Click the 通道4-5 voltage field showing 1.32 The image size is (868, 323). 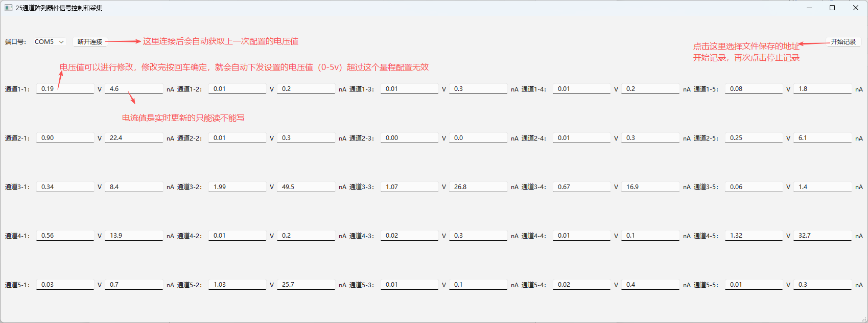click(754, 236)
